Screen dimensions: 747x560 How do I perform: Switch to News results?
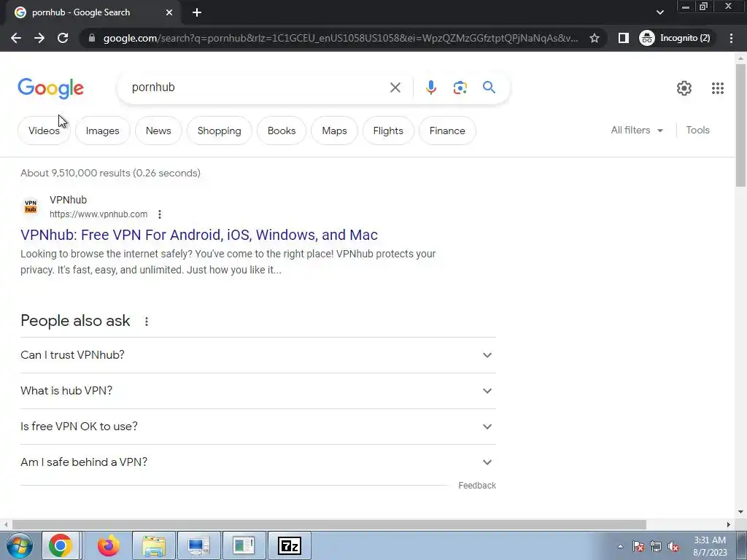click(158, 131)
